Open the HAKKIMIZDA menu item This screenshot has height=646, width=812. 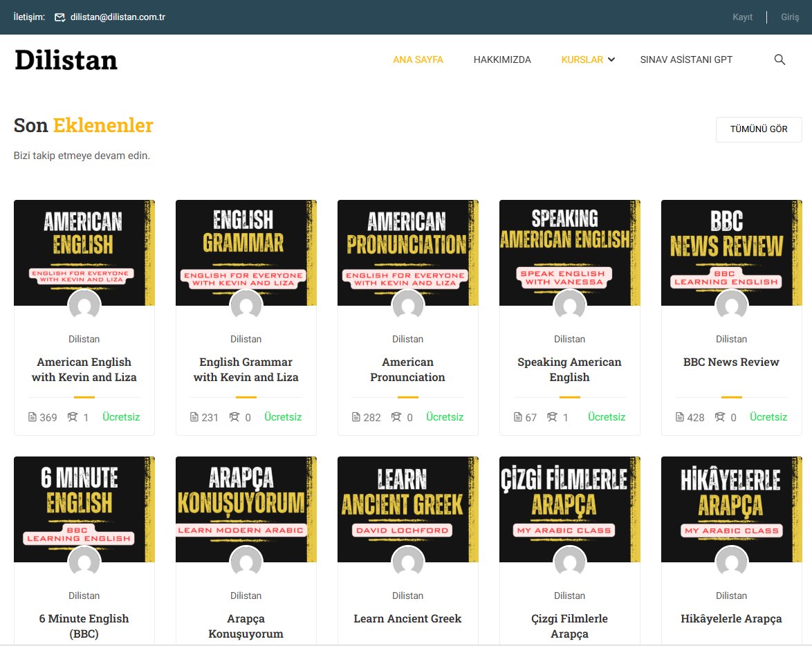click(x=502, y=59)
